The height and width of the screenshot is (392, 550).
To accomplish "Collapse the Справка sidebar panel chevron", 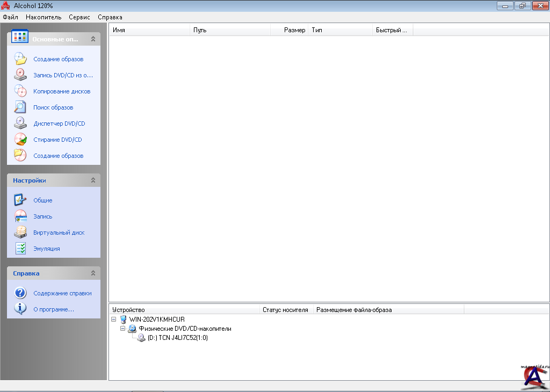I will (x=93, y=273).
